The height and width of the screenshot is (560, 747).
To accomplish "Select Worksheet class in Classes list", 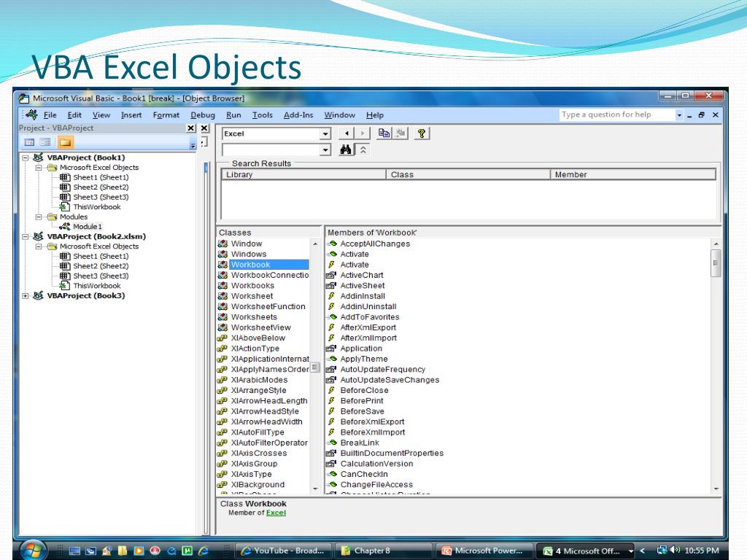I will [x=252, y=296].
